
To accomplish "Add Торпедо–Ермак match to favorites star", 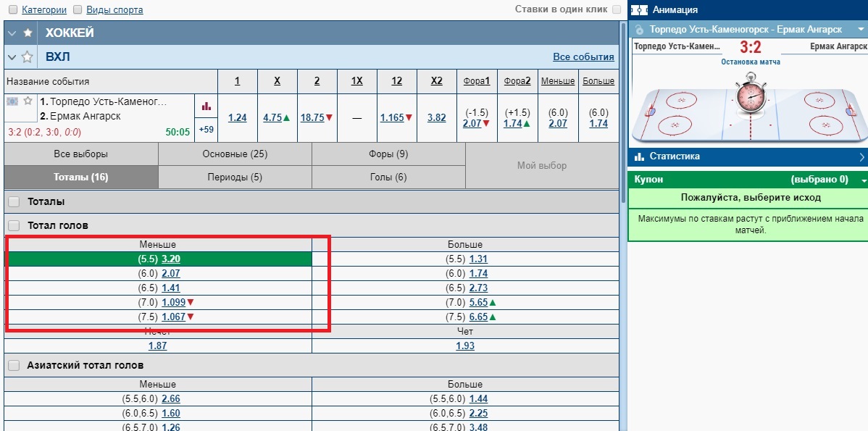I will (x=28, y=101).
